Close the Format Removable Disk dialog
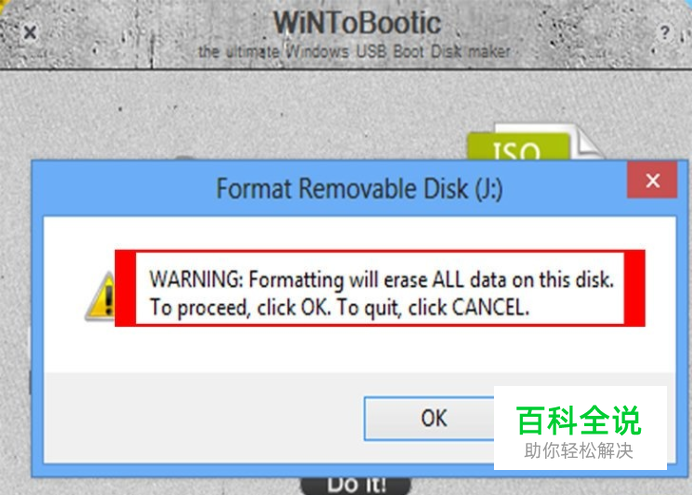The width and height of the screenshot is (692, 495). pos(652,180)
